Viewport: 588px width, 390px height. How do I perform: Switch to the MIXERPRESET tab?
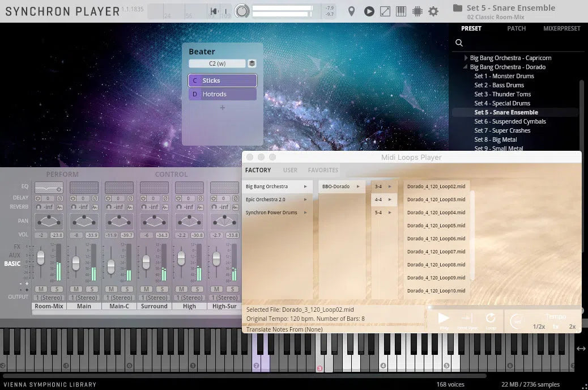[x=561, y=28]
